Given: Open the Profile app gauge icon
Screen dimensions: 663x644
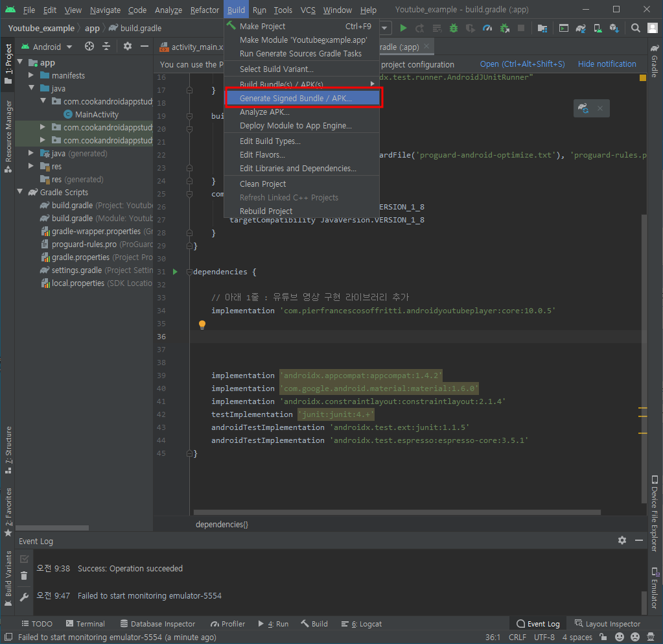Looking at the screenshot, I should point(487,29).
